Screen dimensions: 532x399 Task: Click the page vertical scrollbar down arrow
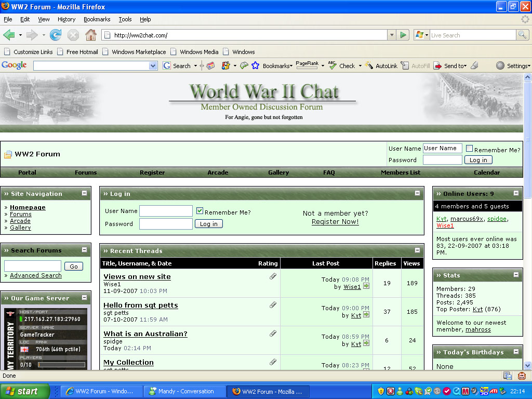[x=527, y=365]
